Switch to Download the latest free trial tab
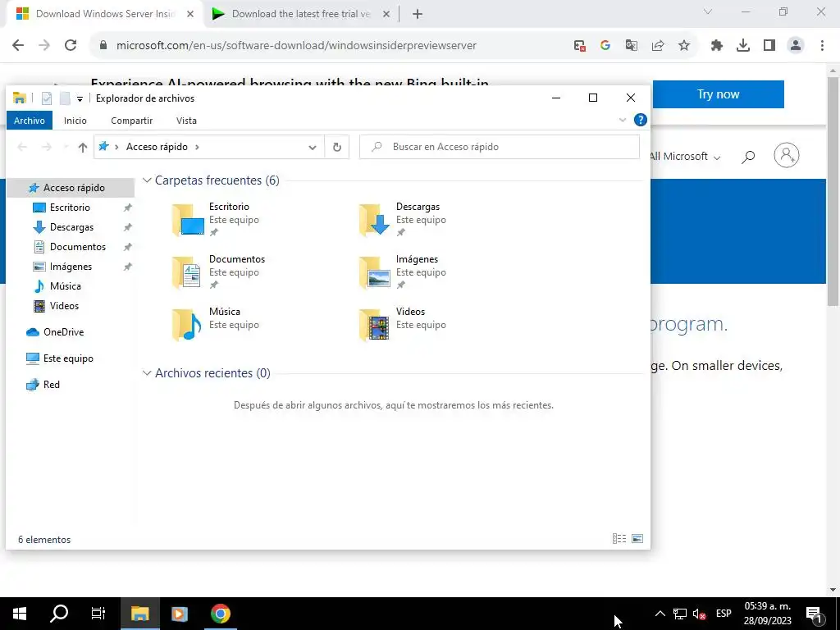840x630 pixels. pos(300,14)
